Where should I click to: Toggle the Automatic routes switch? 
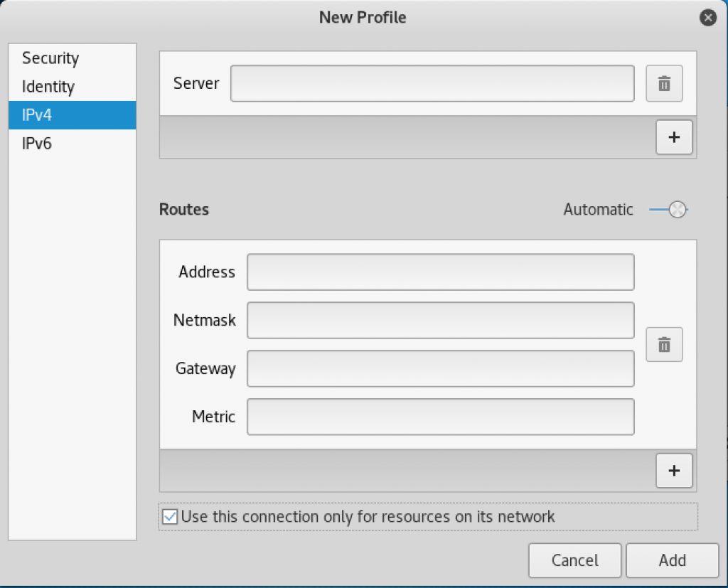tap(668, 210)
